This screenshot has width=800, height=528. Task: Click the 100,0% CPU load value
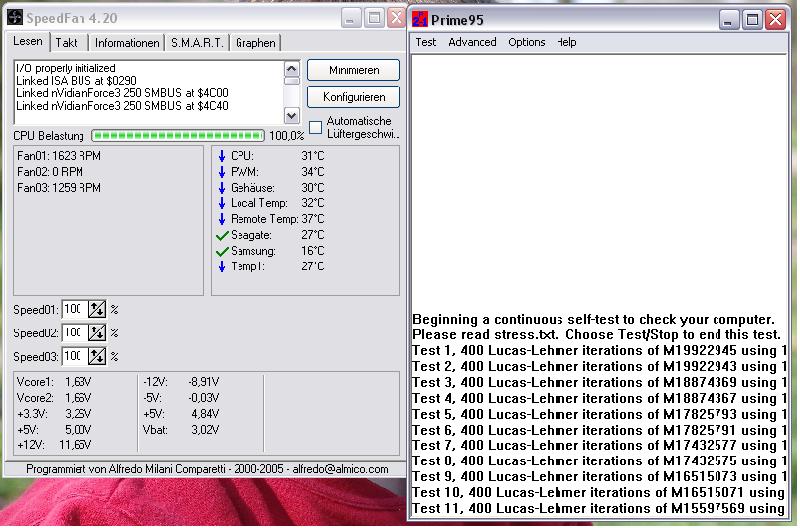pyautogui.click(x=286, y=136)
